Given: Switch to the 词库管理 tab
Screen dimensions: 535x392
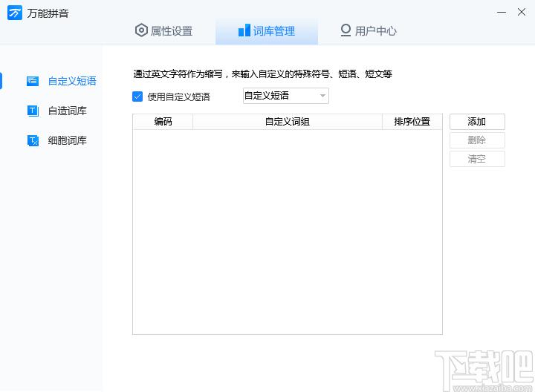Looking at the screenshot, I should coord(267,30).
